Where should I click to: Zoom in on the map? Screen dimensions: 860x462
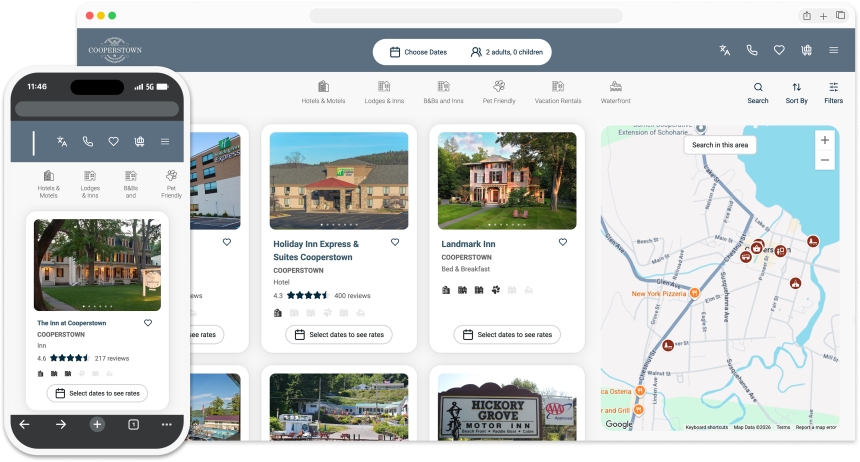pos(824,140)
